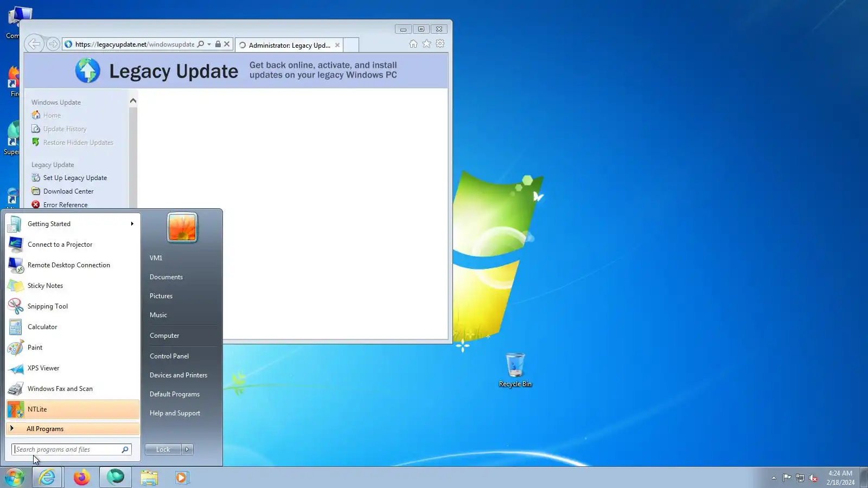Stop page loading with the address bar X
The height and width of the screenshot is (488, 868).
click(227, 44)
